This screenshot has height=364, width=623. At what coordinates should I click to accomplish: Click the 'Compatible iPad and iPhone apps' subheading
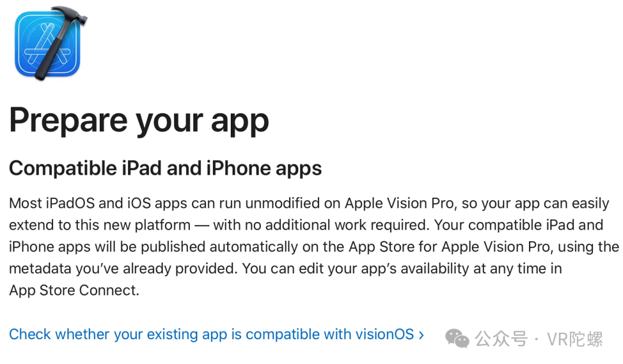click(166, 168)
